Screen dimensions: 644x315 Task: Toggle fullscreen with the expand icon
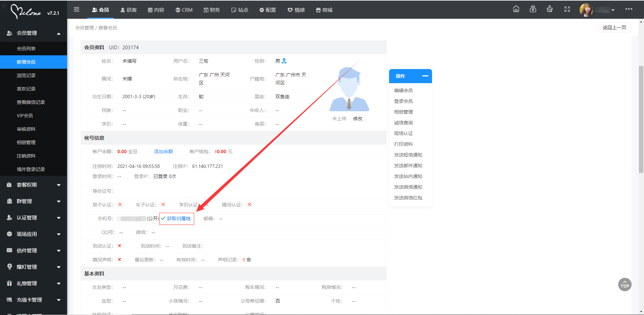(x=567, y=9)
